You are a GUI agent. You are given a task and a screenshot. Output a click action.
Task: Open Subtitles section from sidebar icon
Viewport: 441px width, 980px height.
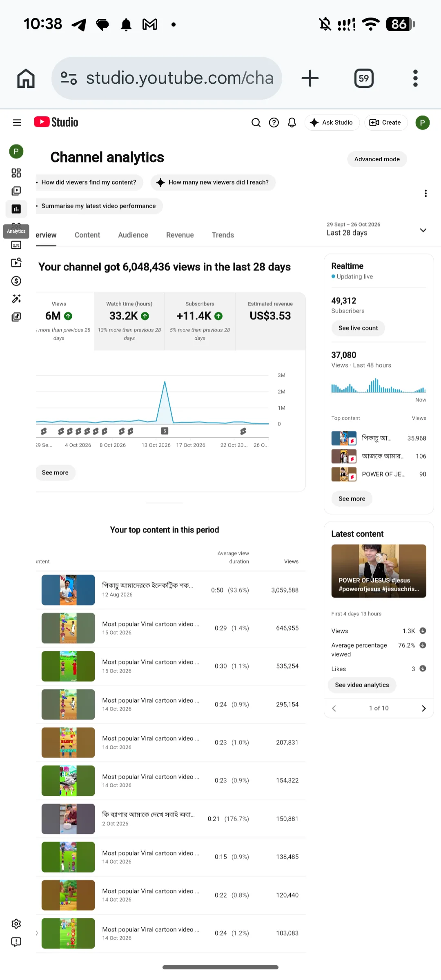pyautogui.click(x=16, y=245)
